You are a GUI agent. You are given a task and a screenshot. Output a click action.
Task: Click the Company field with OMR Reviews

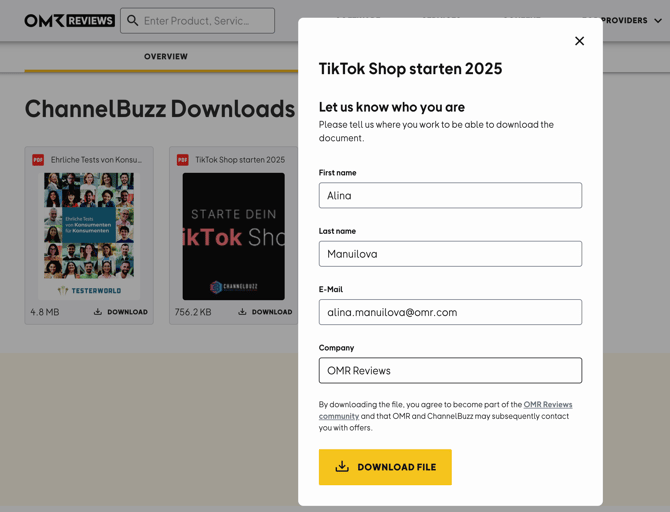click(x=450, y=370)
